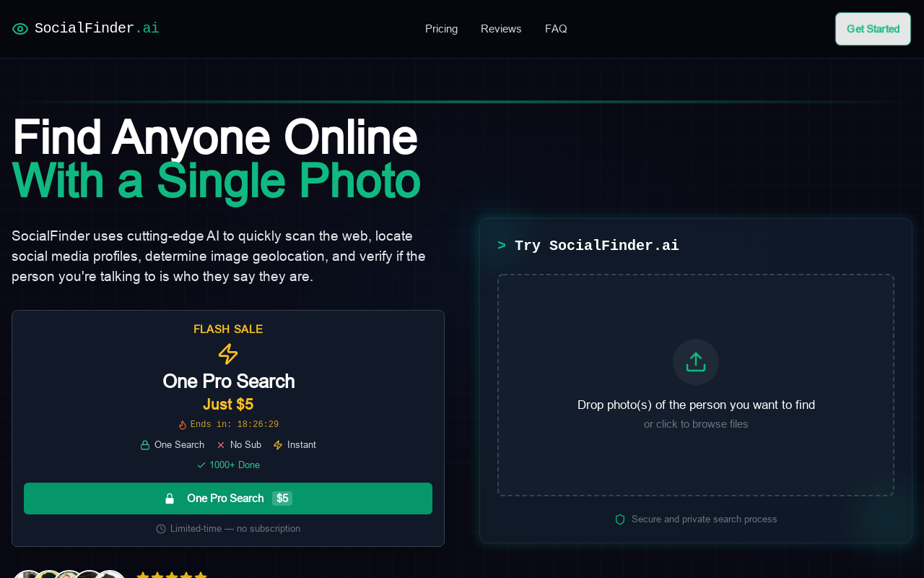This screenshot has height=578, width=924.
Task: Click 'or click to browse files'
Action: click(696, 424)
